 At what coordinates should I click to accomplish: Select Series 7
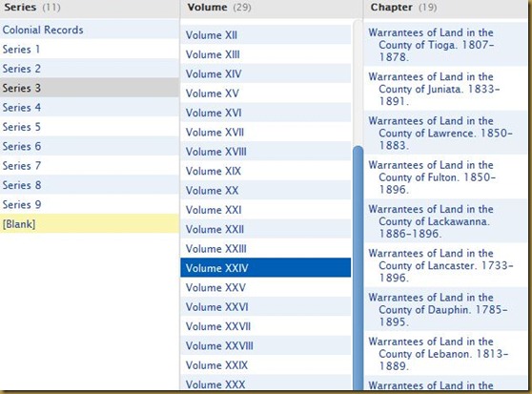click(x=90, y=166)
